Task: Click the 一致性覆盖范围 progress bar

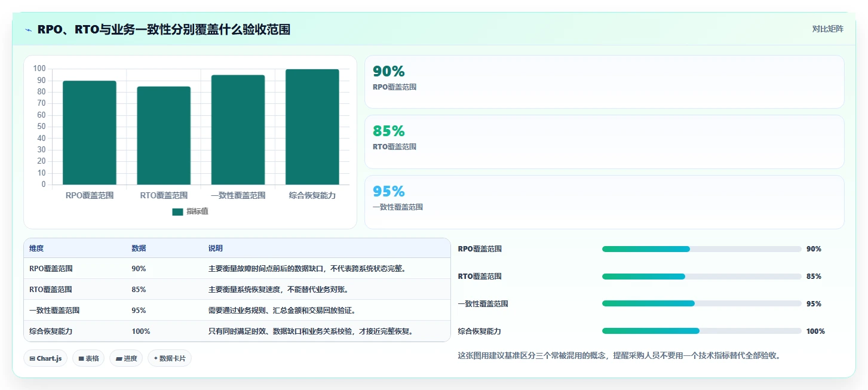Action: point(701,303)
